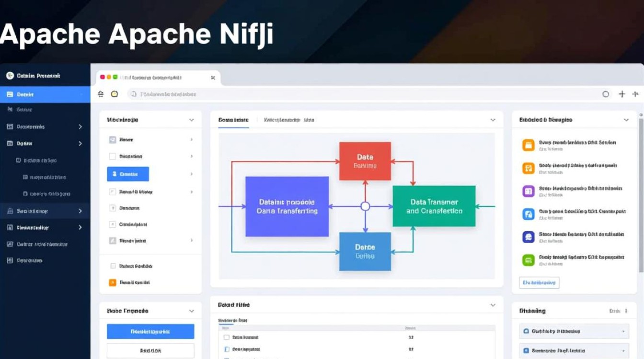
Task: Click the first orange icon in right panel
Action: coord(528,146)
